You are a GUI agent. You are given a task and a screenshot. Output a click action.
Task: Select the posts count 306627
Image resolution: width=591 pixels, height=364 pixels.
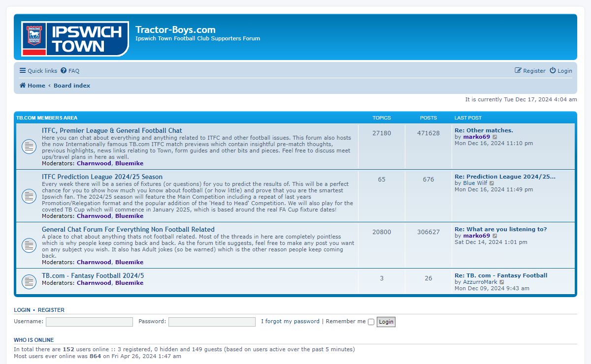click(428, 232)
